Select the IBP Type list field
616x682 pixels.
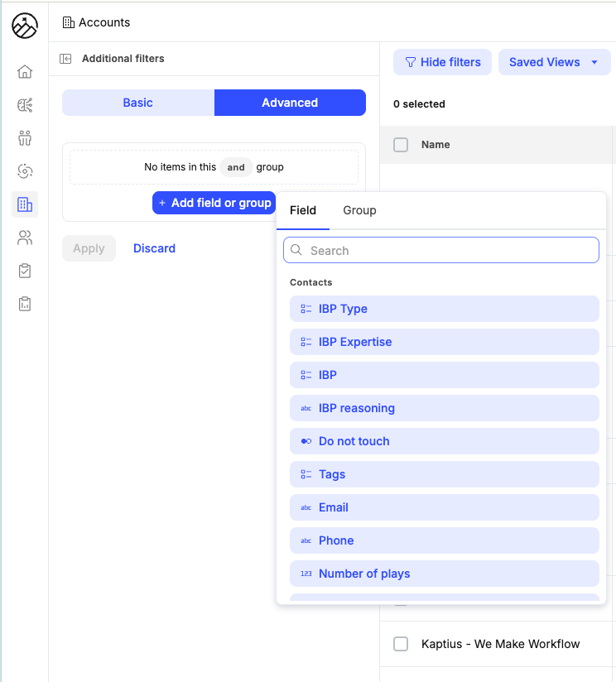pyautogui.click(x=445, y=309)
